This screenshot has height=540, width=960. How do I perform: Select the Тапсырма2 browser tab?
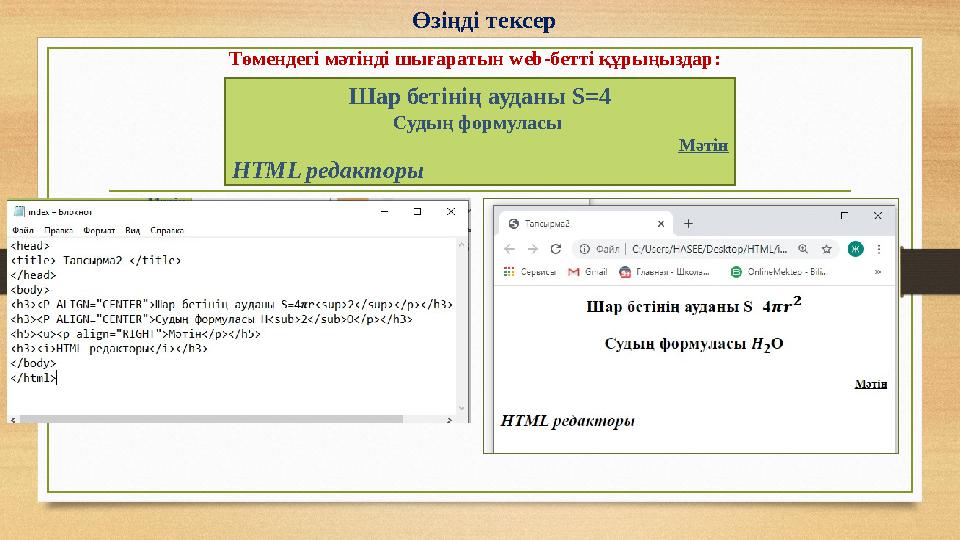(x=585, y=224)
